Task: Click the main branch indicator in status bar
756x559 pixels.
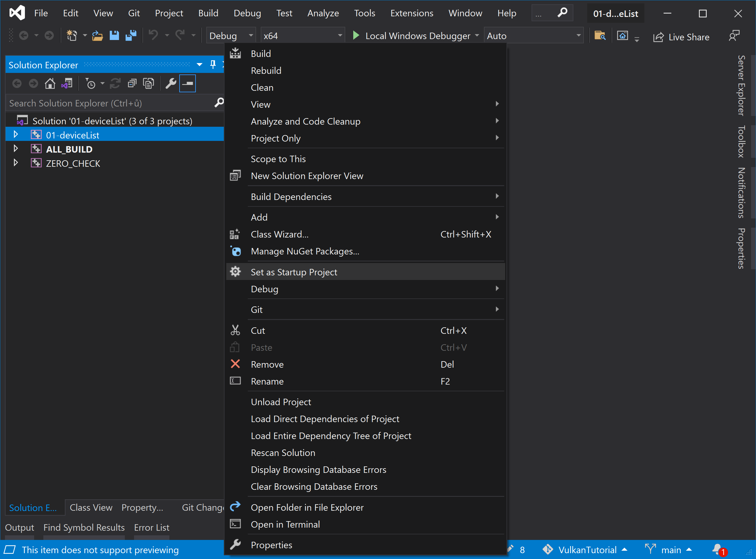Action: (671, 549)
